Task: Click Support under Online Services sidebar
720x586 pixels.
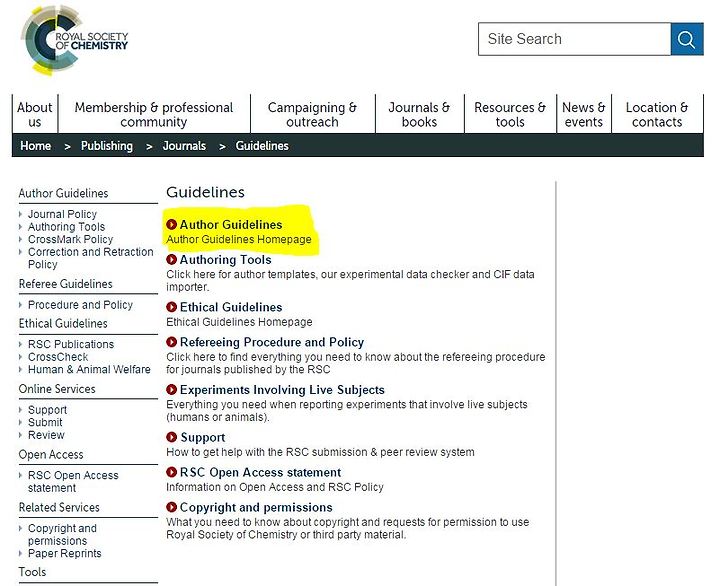Action: pos(47,410)
